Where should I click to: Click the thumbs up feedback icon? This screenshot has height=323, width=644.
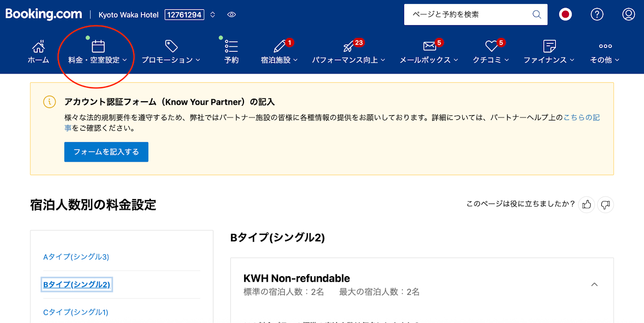586,205
